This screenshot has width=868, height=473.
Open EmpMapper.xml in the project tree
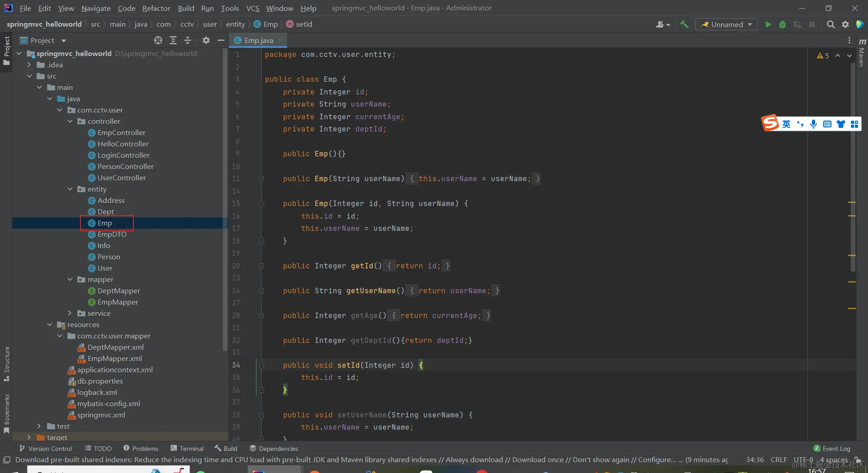click(114, 358)
